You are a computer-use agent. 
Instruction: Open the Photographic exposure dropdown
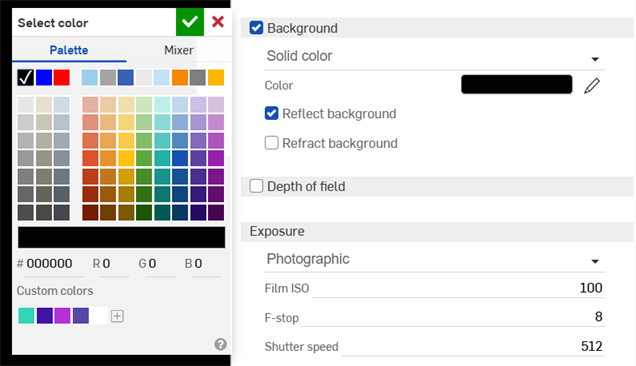click(x=435, y=259)
